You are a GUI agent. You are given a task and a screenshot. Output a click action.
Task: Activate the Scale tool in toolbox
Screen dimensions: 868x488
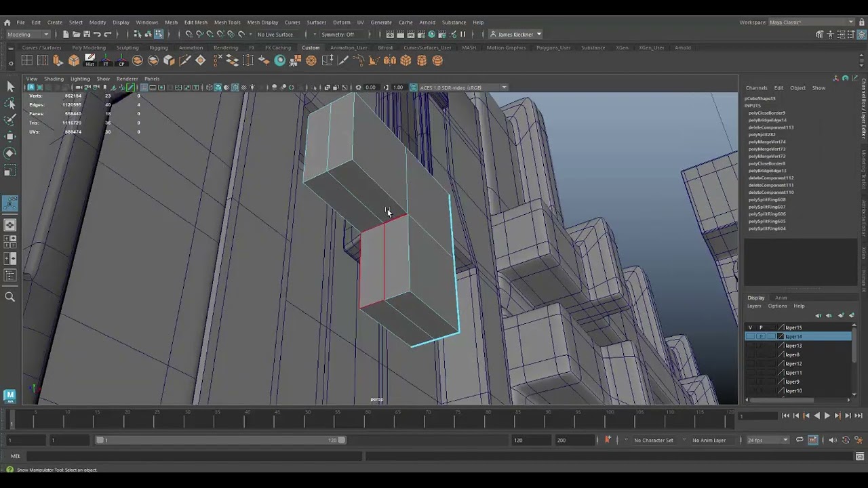(10, 171)
